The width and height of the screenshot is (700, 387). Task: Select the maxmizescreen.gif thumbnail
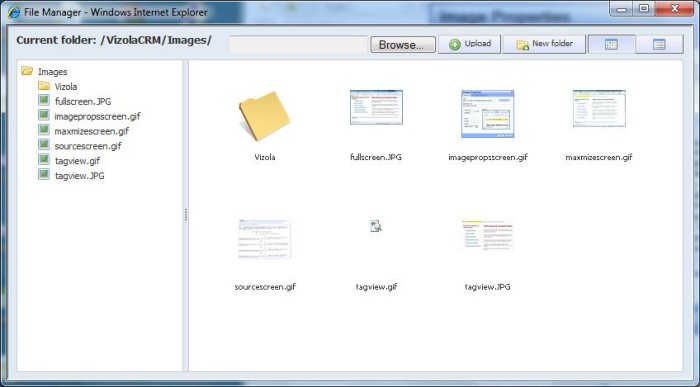[599, 108]
